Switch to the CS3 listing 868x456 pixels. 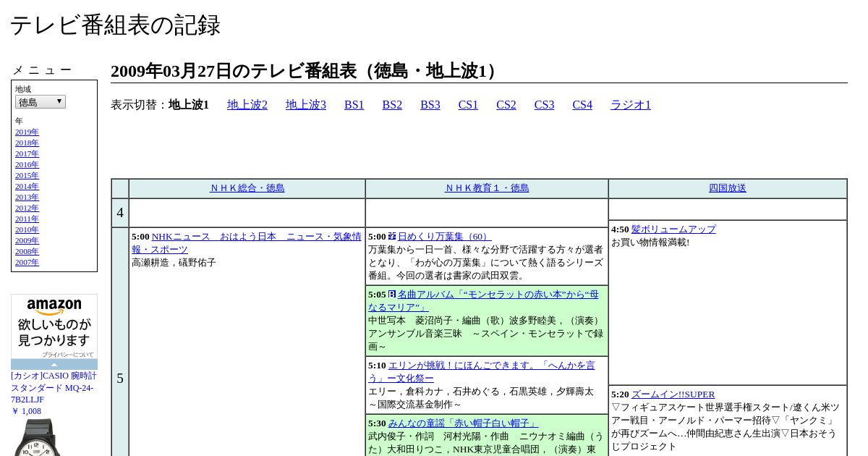tap(544, 105)
